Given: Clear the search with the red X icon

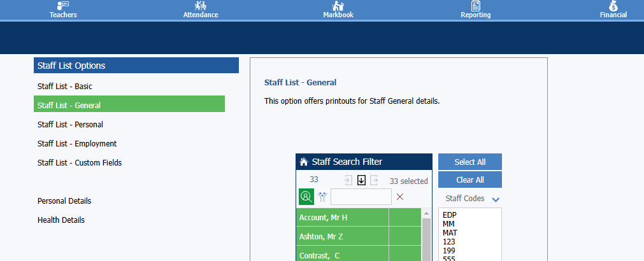Looking at the screenshot, I should coord(400,197).
